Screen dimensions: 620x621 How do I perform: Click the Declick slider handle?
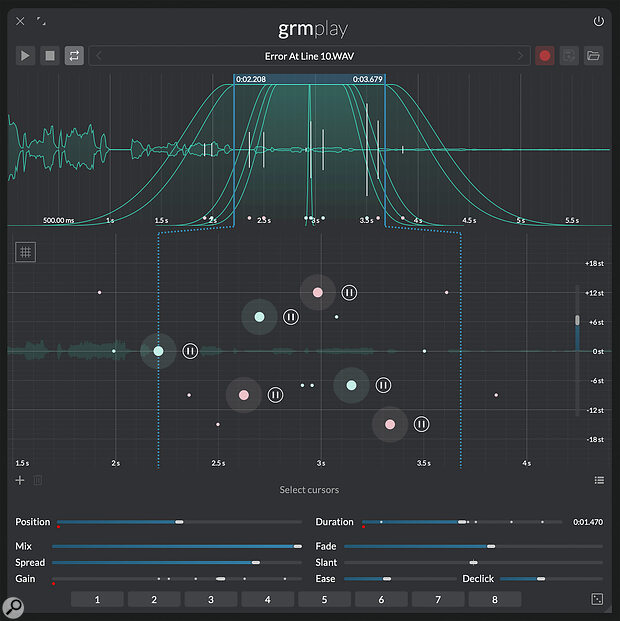(541, 579)
